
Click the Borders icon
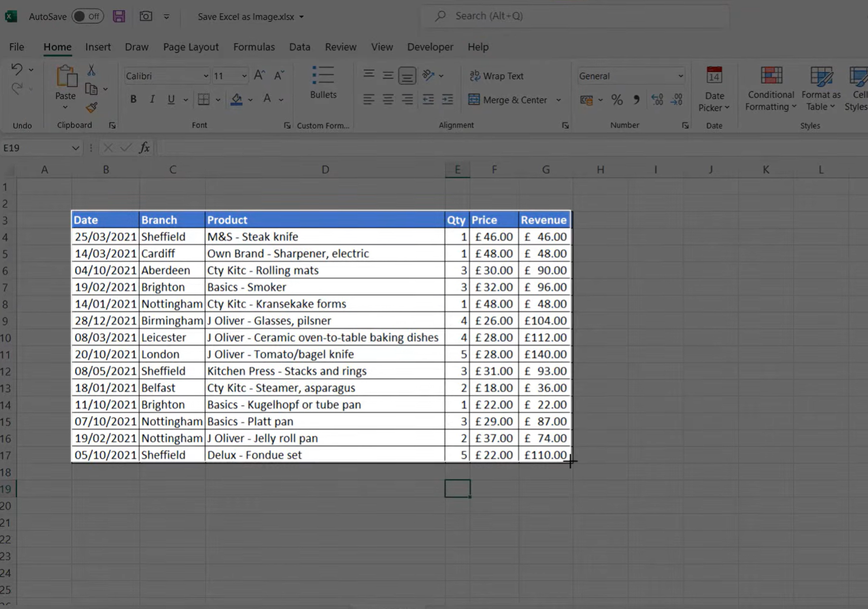[x=203, y=99]
